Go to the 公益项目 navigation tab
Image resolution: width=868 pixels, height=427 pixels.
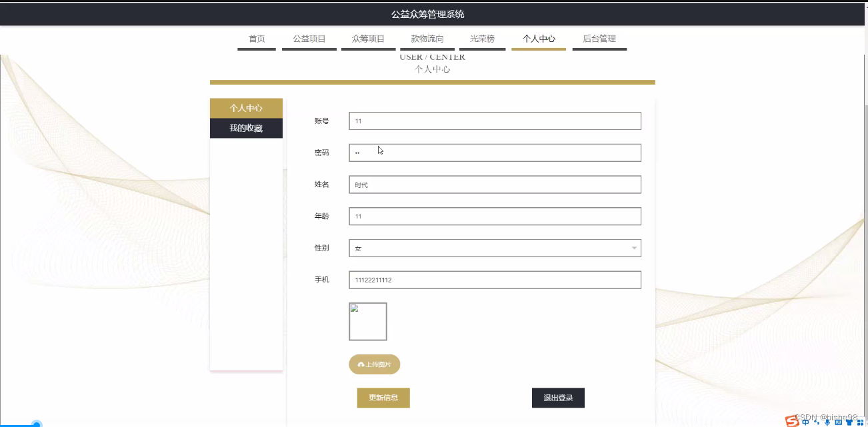309,39
